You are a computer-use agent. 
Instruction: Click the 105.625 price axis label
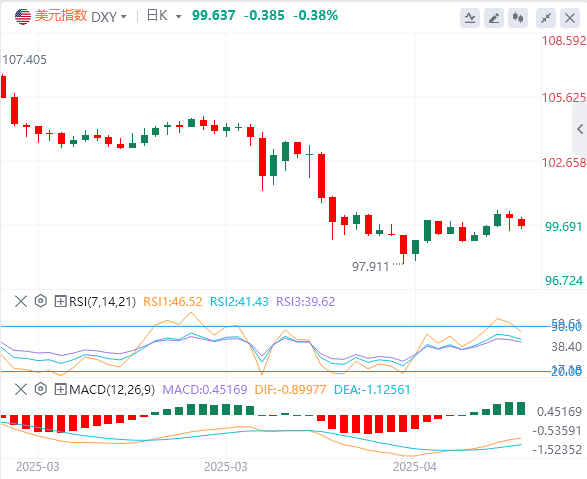tap(564, 98)
